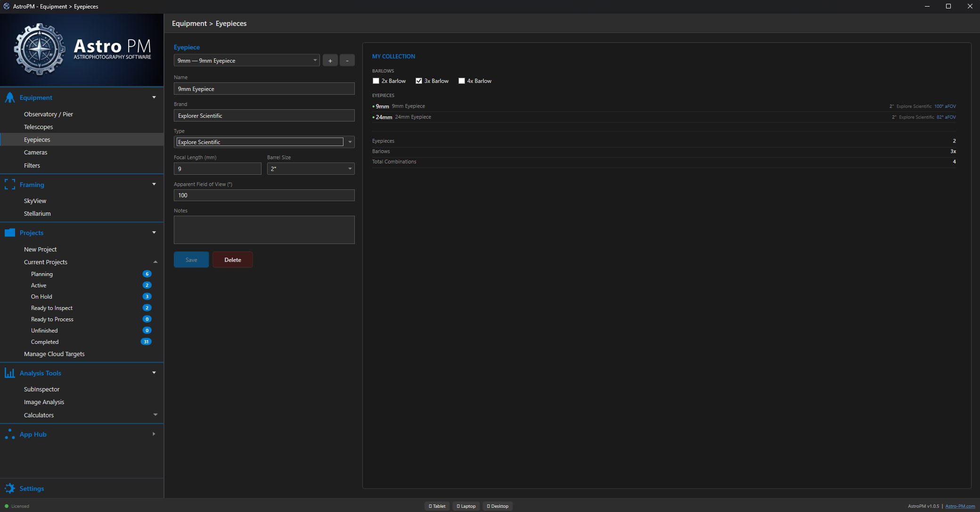Enable the 4x Barlow checkbox
980x512 pixels.
(x=462, y=81)
